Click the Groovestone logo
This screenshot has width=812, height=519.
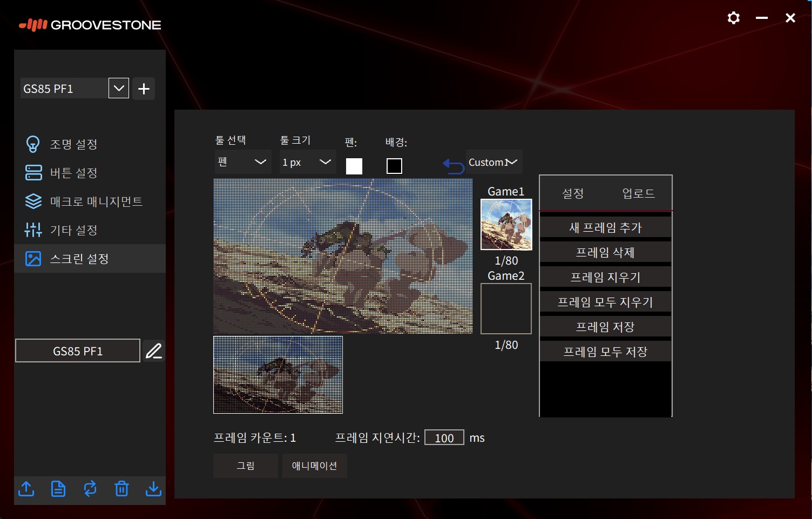pos(90,25)
